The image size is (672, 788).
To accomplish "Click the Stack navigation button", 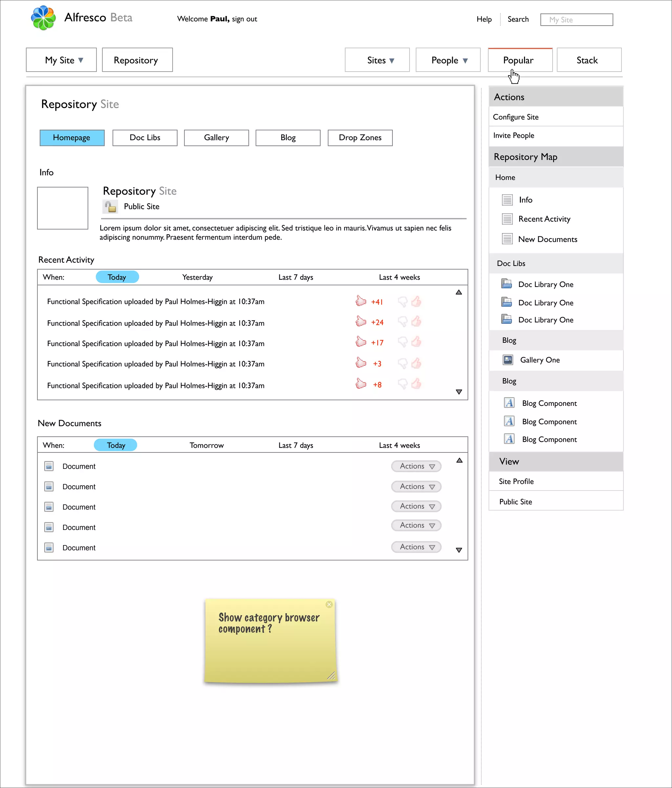I will coord(589,60).
